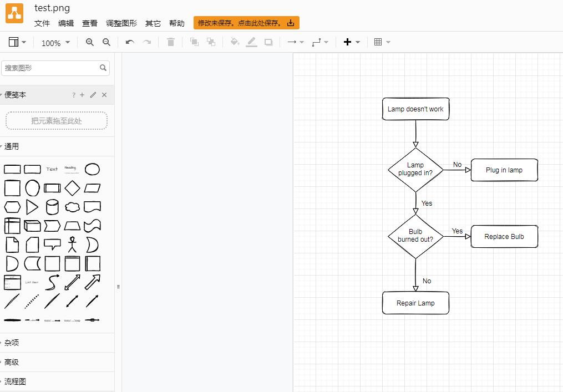
Task: Click the delete trash can icon
Action: (171, 42)
